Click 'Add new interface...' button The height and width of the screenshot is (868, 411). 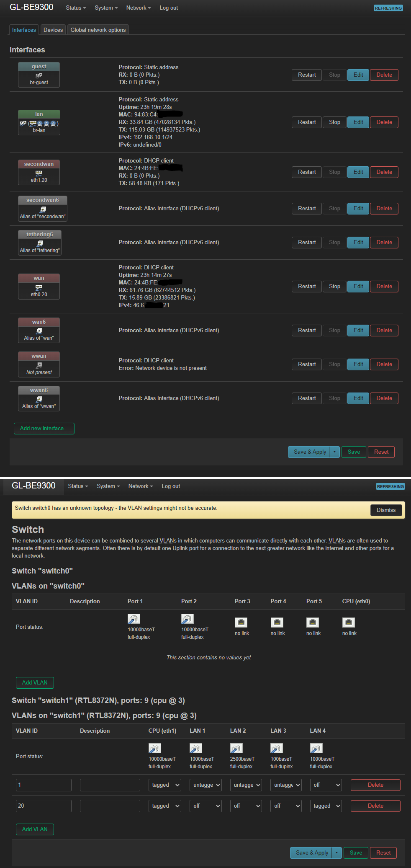click(x=44, y=429)
